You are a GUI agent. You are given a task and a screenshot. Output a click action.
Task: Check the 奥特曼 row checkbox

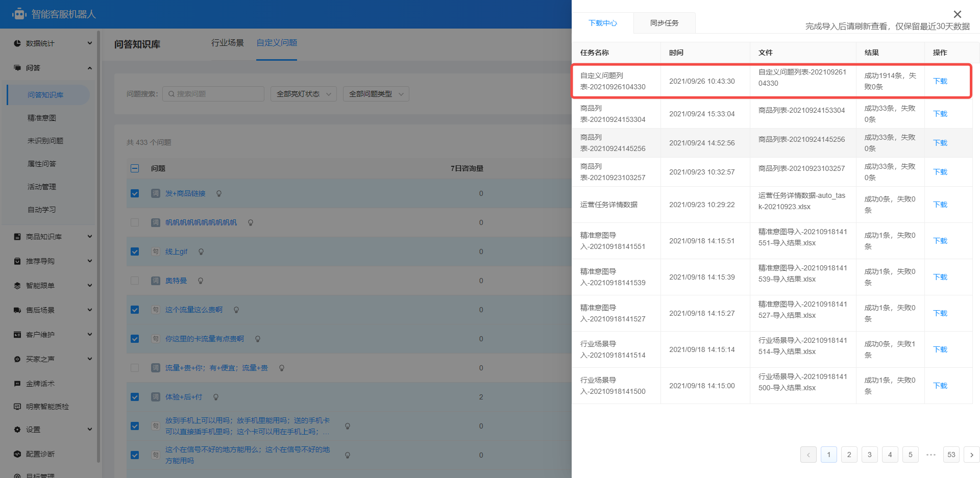pyautogui.click(x=135, y=281)
